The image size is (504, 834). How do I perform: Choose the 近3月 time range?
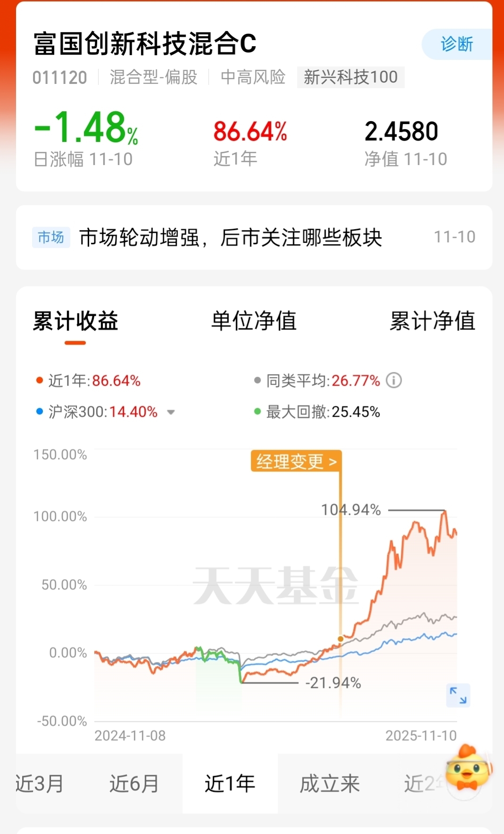point(40,784)
